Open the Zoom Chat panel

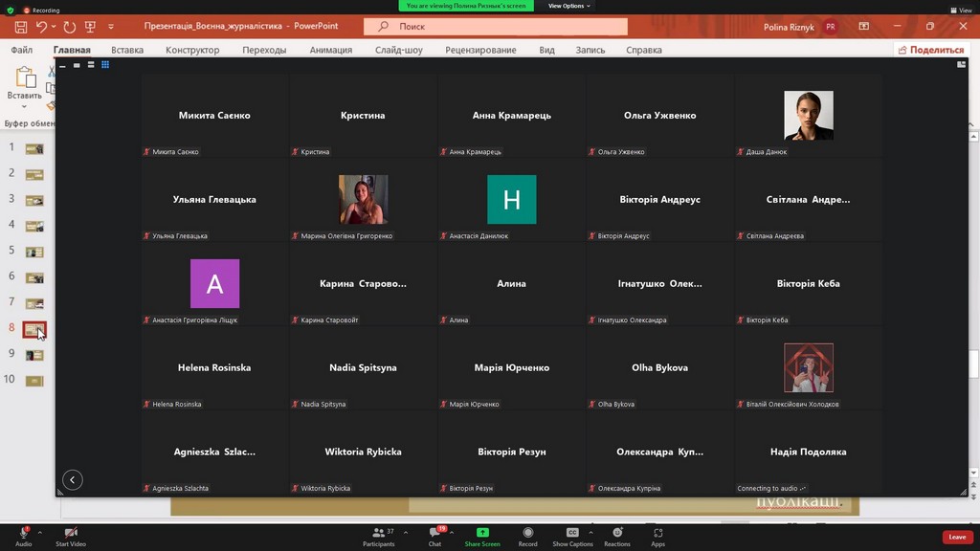point(434,533)
